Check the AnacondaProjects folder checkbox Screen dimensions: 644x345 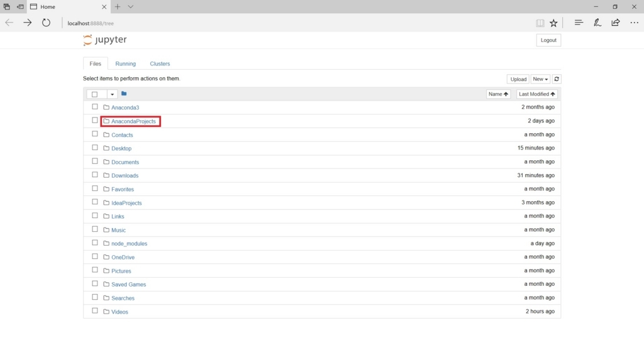[95, 120]
